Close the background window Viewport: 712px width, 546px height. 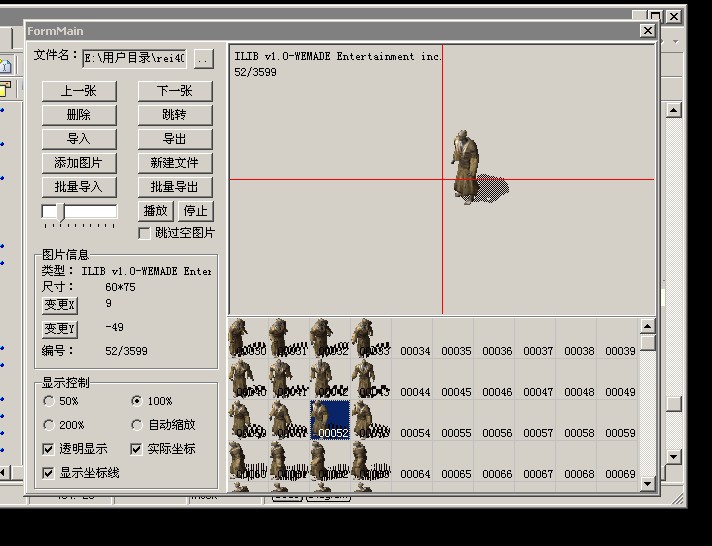point(674,17)
